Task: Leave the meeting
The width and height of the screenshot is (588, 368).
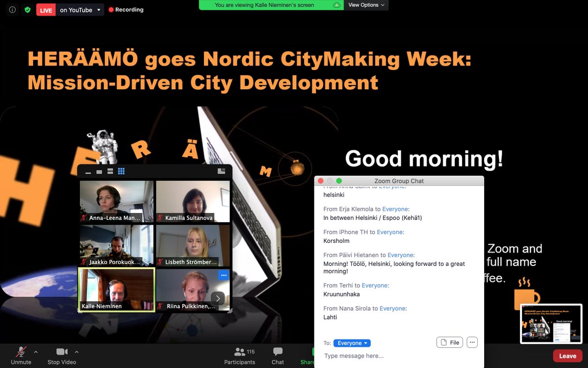Action: click(567, 356)
